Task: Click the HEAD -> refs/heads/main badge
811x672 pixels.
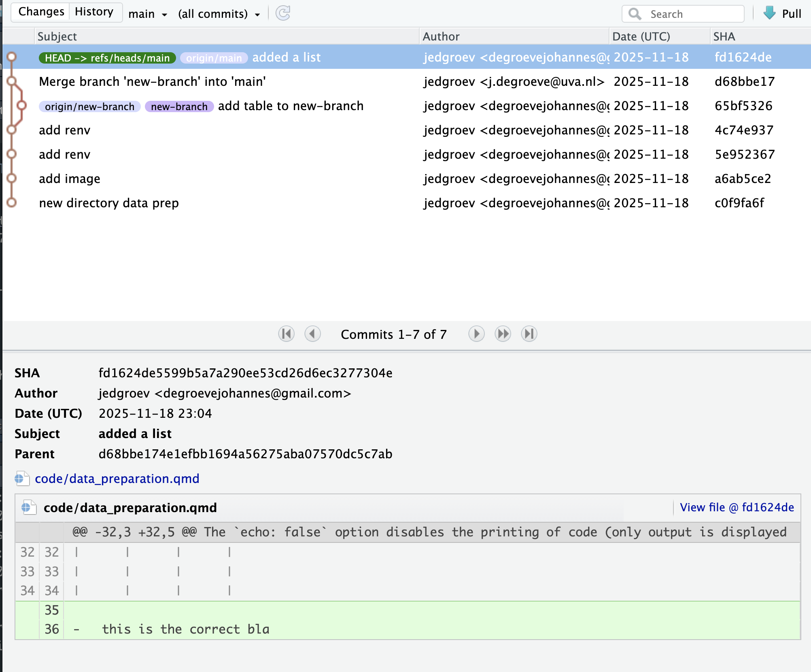Action: 107,58
